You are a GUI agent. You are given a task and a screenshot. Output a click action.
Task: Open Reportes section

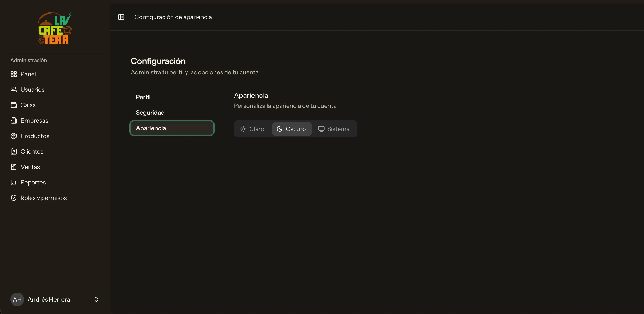55,182
